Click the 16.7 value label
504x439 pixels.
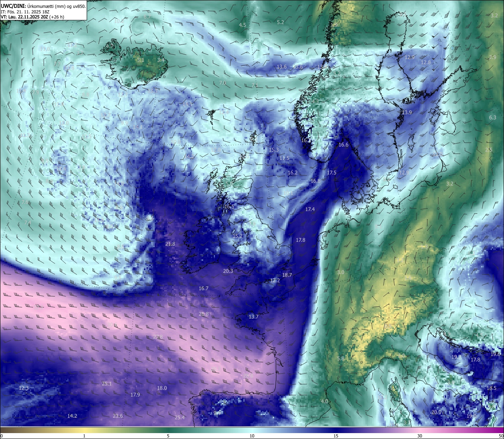204,288
